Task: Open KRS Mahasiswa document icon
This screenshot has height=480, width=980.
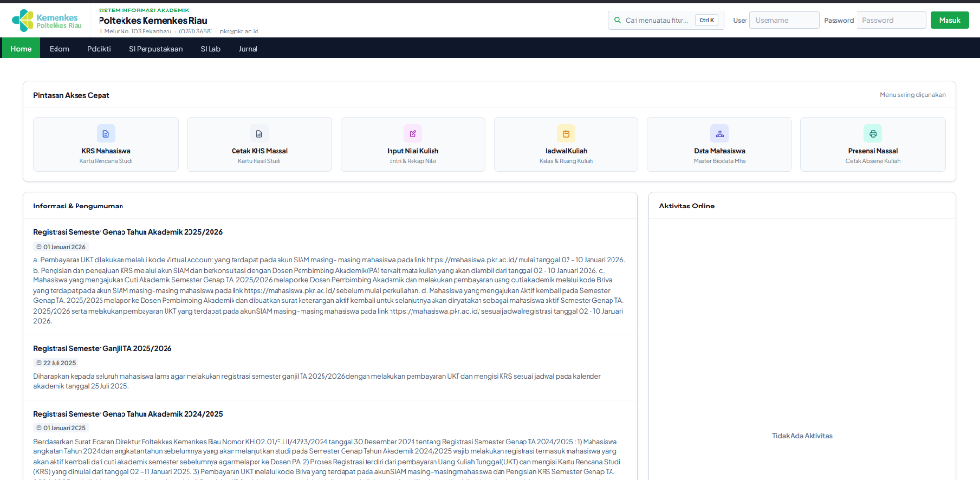Action: click(105, 134)
